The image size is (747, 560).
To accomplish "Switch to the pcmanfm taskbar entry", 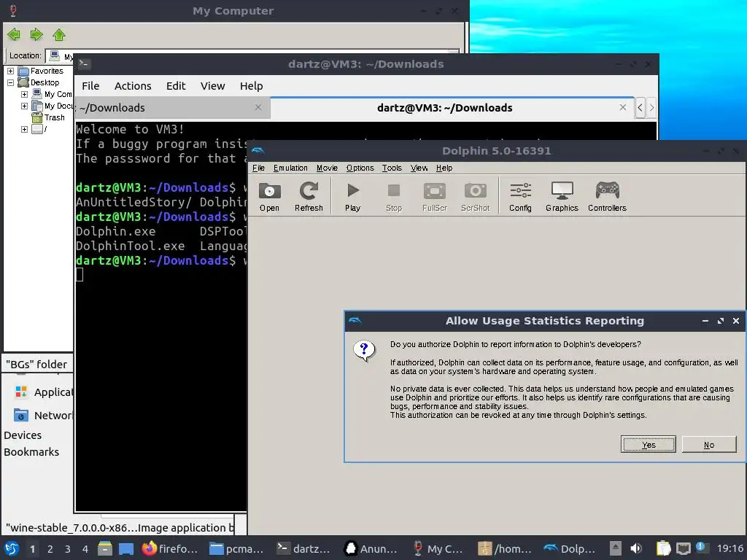I will click(237, 548).
